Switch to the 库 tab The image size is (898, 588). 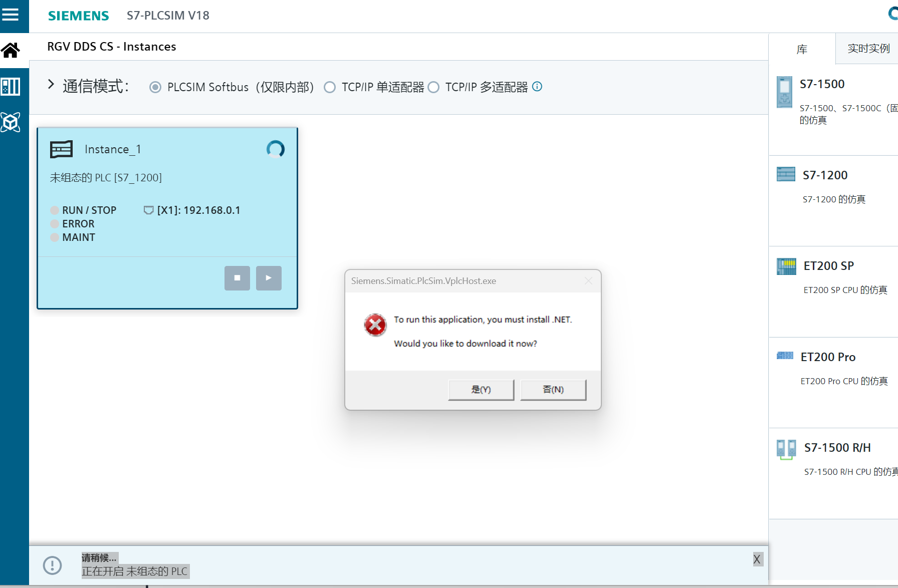pos(802,49)
